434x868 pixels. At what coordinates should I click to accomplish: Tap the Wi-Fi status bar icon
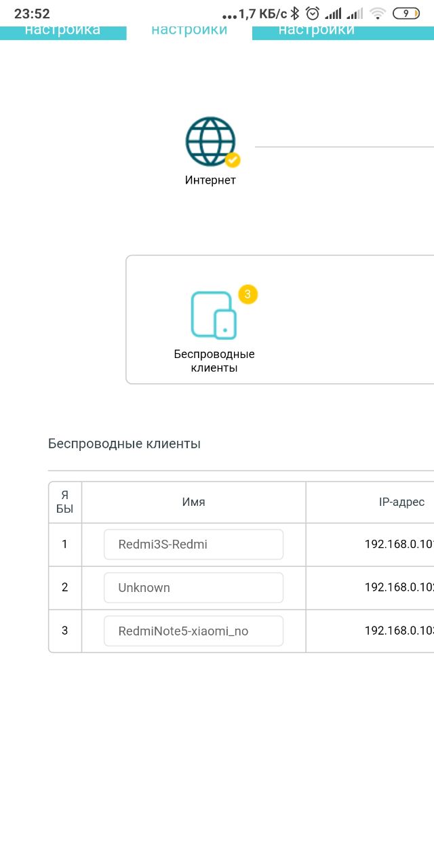click(x=378, y=14)
